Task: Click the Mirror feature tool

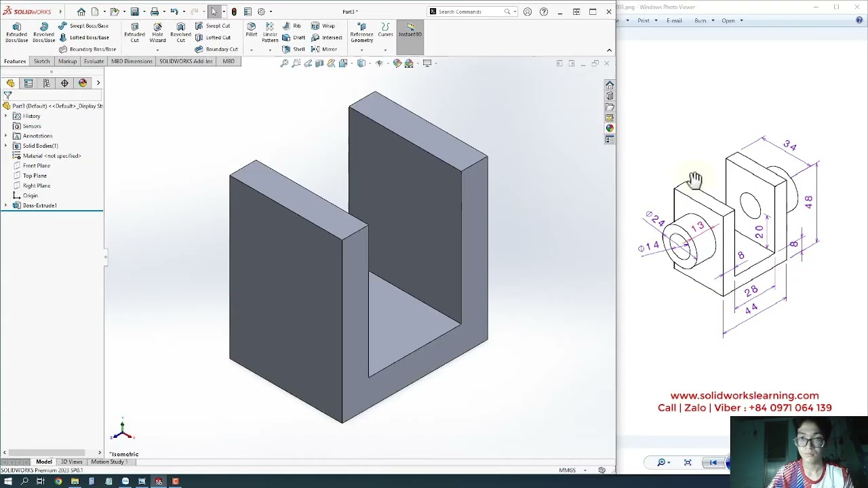Action: coord(324,49)
